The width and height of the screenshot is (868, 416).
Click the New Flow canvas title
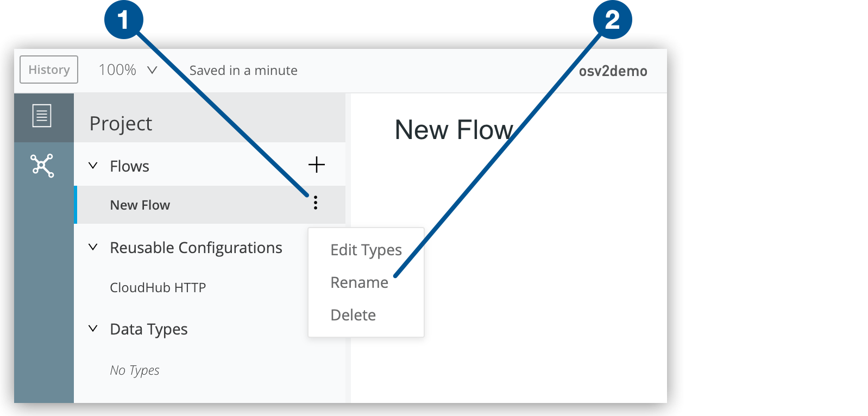[454, 130]
